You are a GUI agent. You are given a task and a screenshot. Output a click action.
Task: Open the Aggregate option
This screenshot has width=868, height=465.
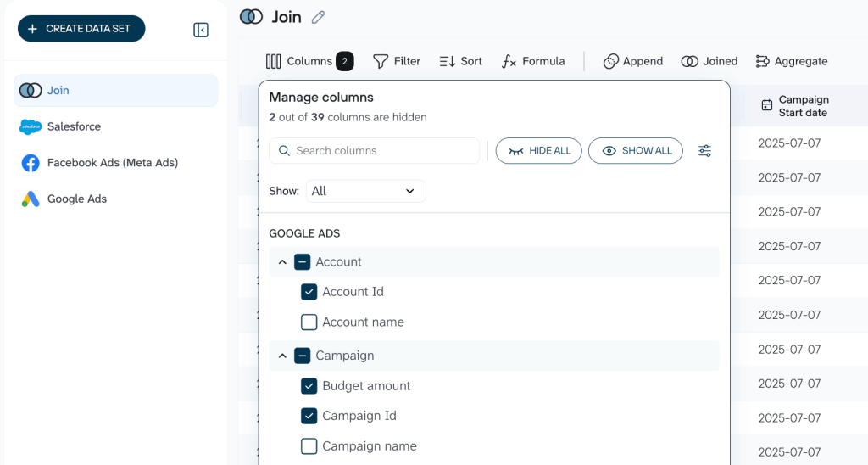[x=791, y=61]
